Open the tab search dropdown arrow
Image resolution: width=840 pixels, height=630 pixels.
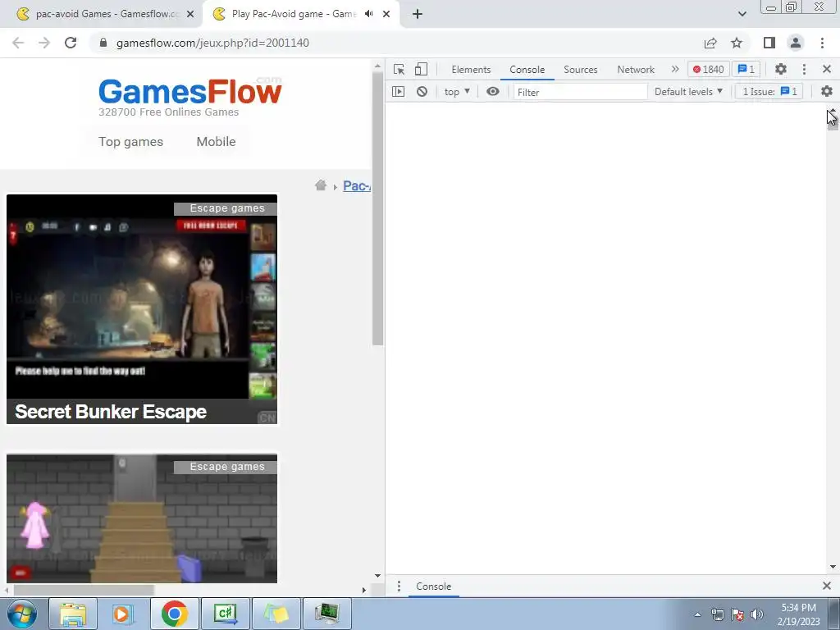(742, 14)
